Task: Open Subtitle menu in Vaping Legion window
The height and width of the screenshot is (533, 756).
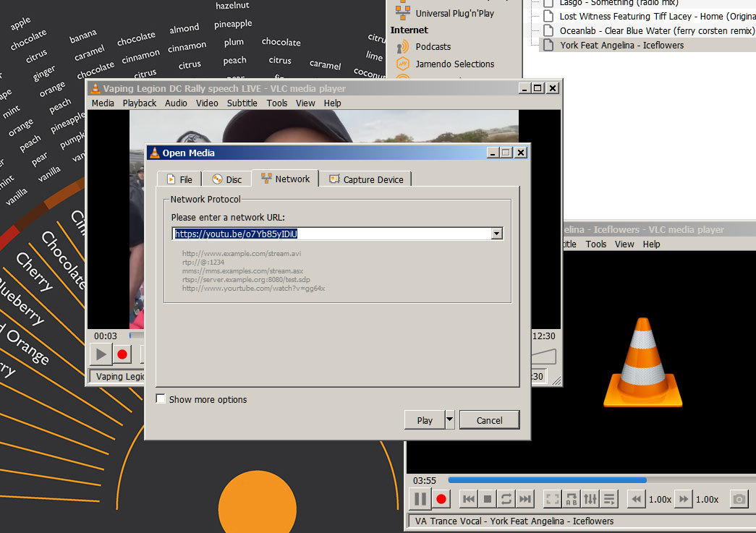Action: click(242, 103)
